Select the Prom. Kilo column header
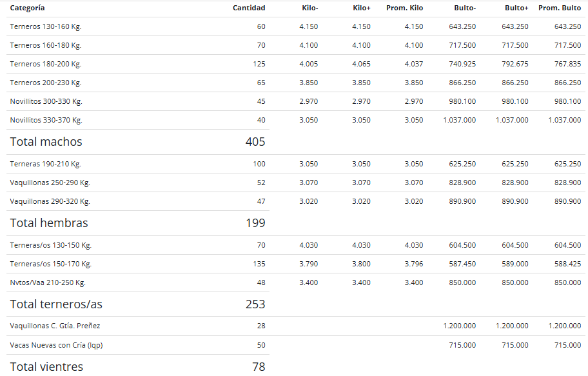588x376 pixels. (404, 8)
